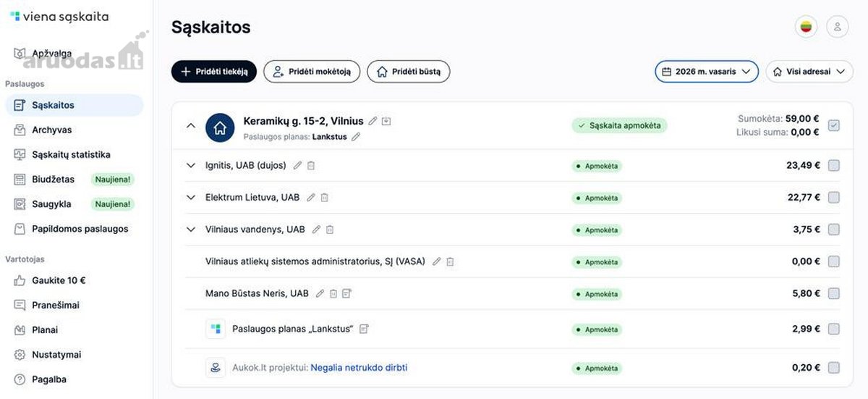Viewport: 868px width, 399px height.
Task: Click download icon next to Keramikų g. 15-2
Action: click(x=386, y=121)
